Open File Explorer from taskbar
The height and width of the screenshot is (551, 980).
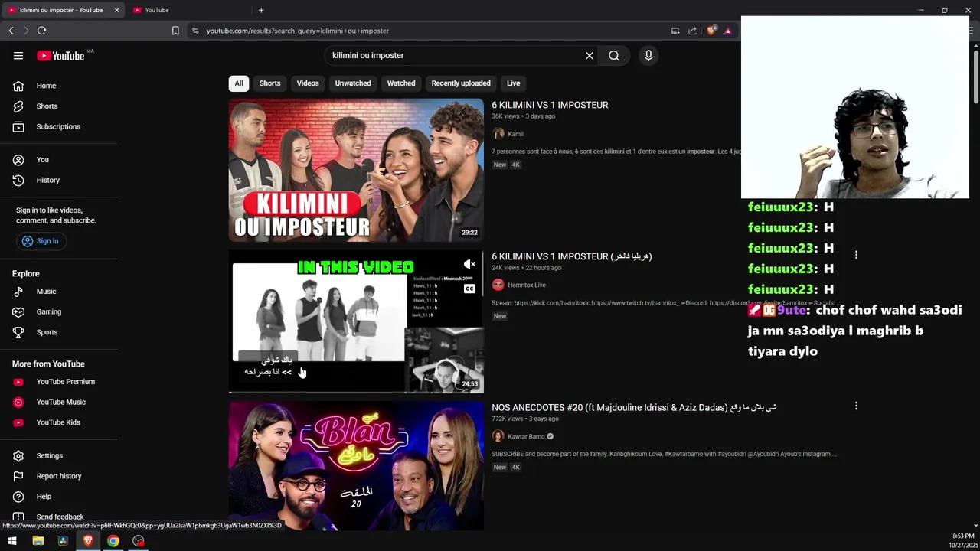click(x=38, y=541)
